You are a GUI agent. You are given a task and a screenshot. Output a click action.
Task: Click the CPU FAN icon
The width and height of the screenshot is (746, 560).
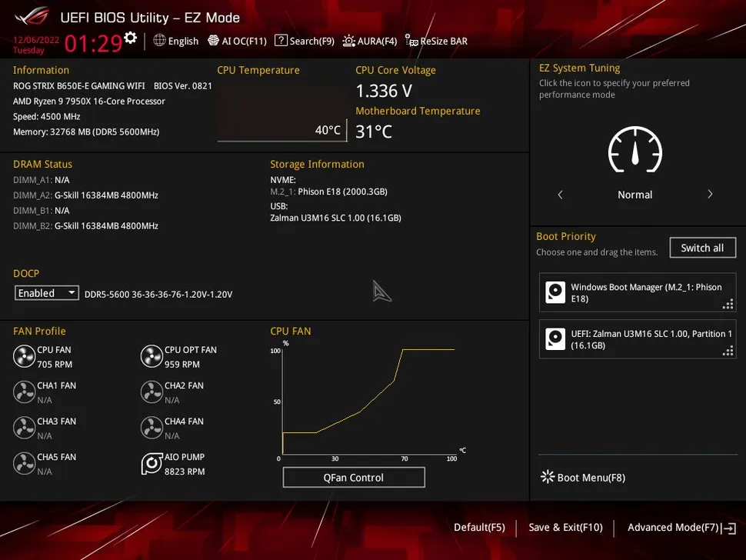click(x=25, y=356)
